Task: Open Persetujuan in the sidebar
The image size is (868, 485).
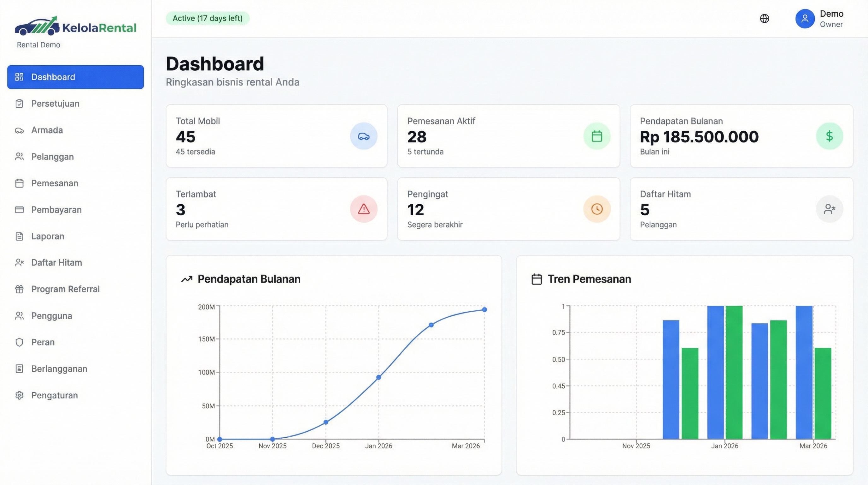Action: click(55, 104)
